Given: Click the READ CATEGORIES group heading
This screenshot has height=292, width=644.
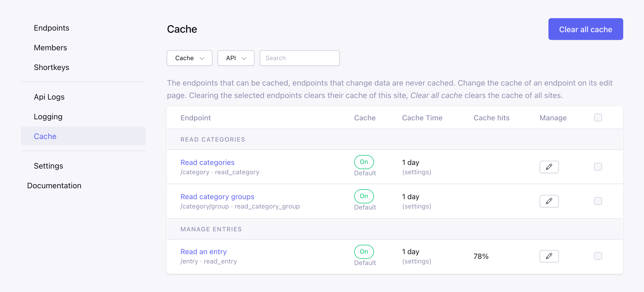Looking at the screenshot, I should point(213,140).
